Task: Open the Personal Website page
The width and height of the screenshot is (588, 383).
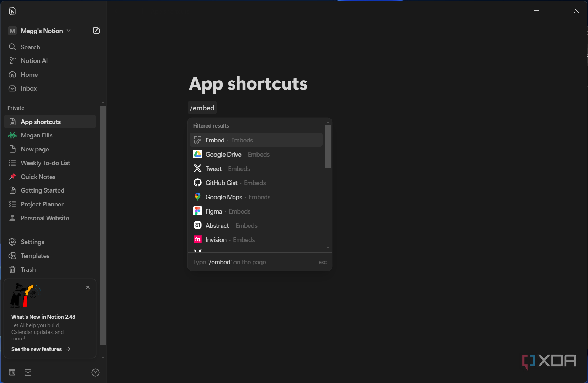Action: (50, 218)
